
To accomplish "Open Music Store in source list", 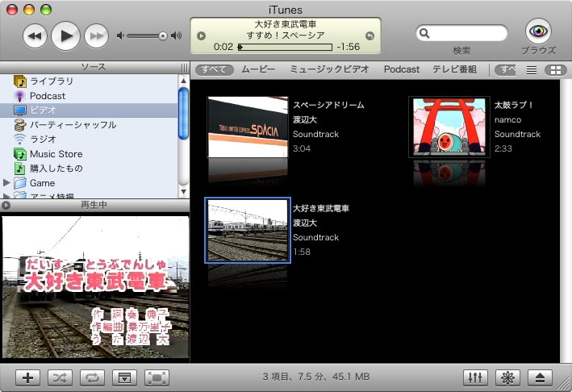I will (x=90, y=154).
